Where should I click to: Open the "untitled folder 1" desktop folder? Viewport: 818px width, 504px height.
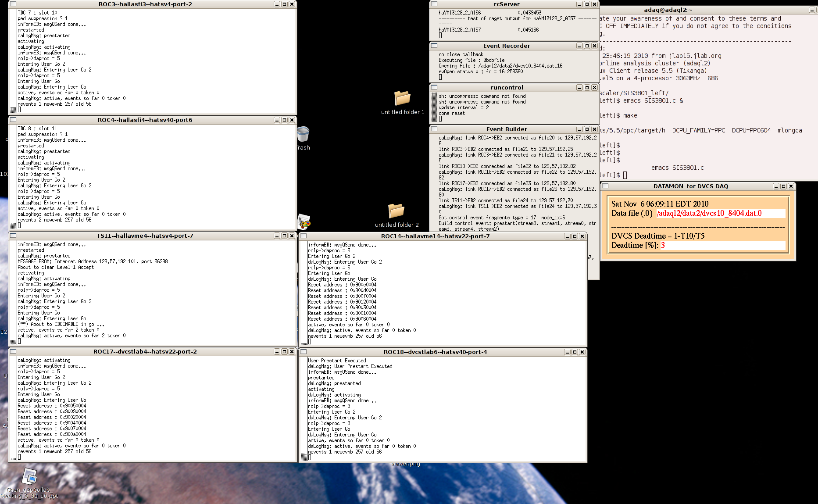(x=402, y=98)
